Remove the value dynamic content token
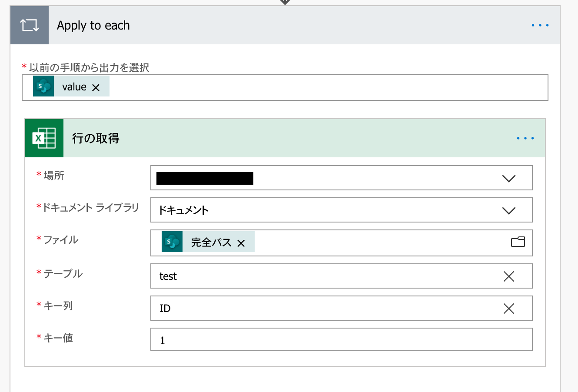 96,87
